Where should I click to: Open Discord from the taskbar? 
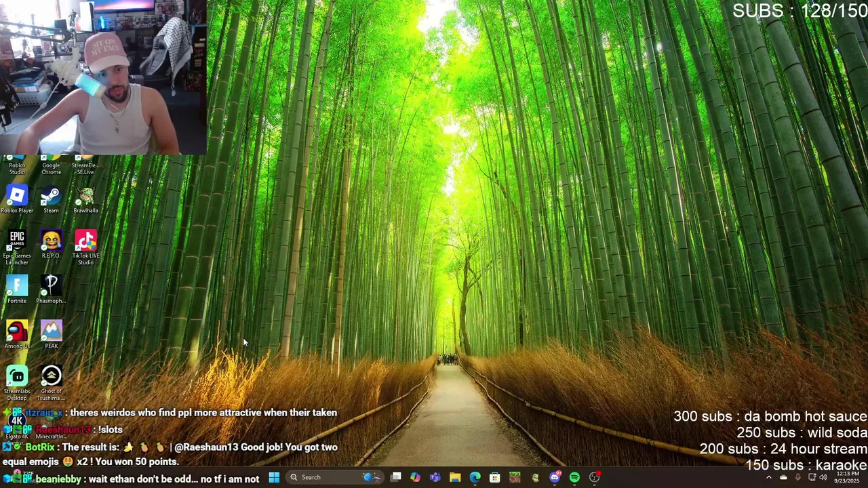555,477
